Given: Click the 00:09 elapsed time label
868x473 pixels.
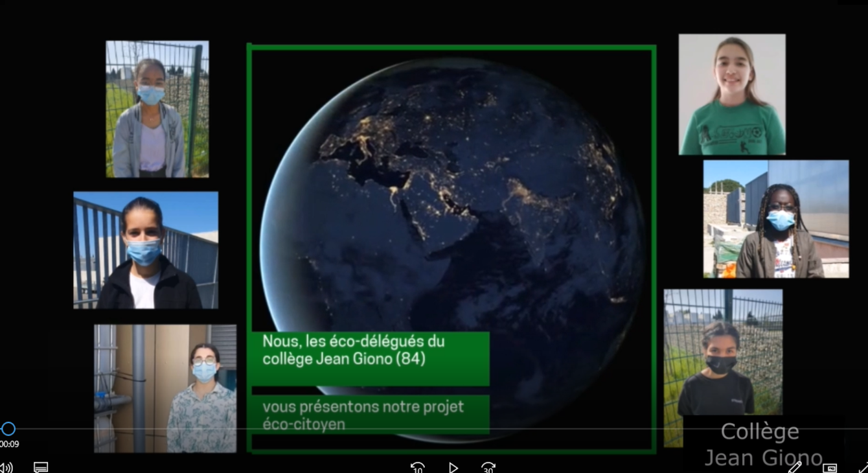Looking at the screenshot, I should pyautogui.click(x=9, y=444).
